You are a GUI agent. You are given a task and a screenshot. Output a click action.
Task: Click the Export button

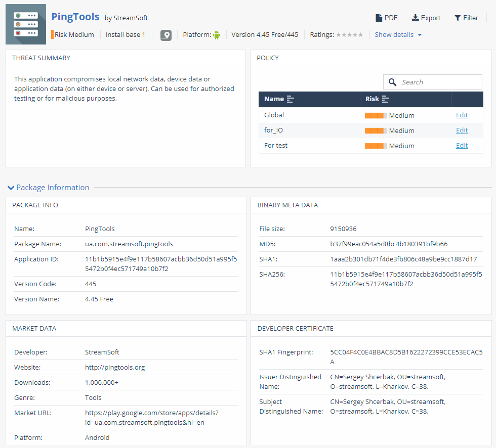coord(426,18)
